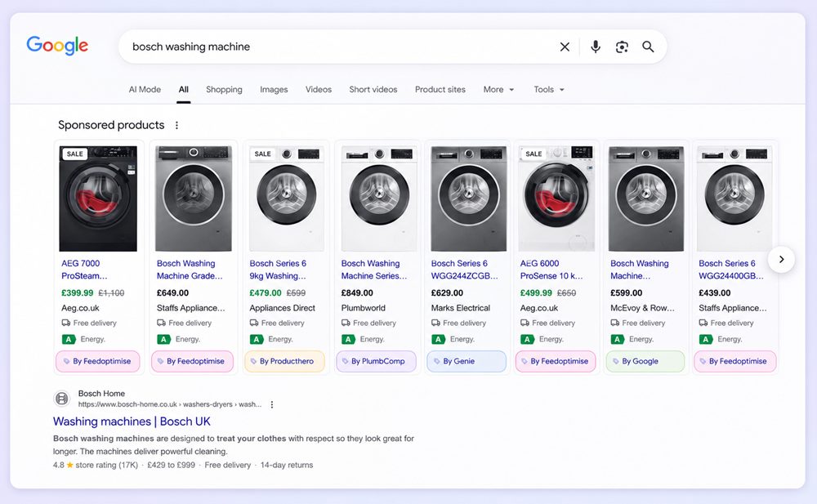Open AEG 6000 ProSense 10 k link

click(551, 270)
